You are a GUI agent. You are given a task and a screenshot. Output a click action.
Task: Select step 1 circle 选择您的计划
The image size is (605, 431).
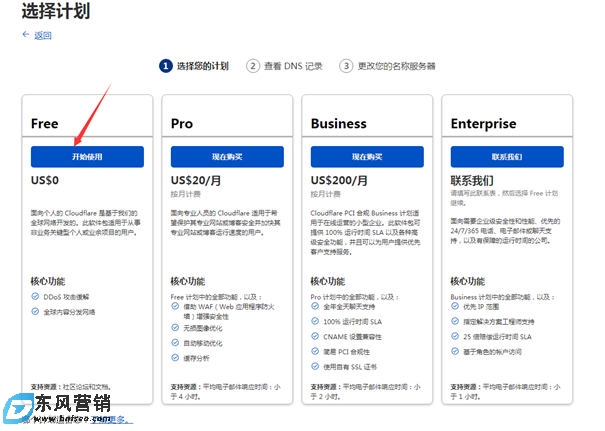[166, 66]
